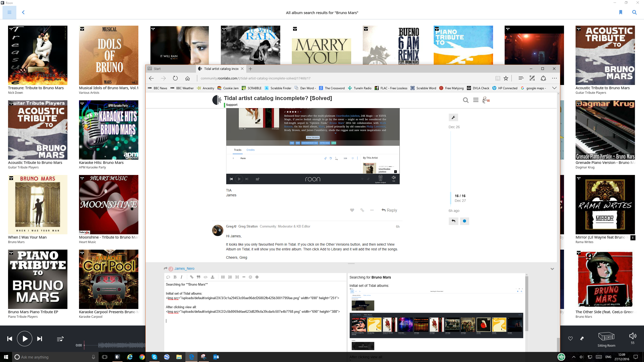644x362 pixels.
Task: Open Treasure: Tribute to Bruno Mars album
Action: (38, 55)
